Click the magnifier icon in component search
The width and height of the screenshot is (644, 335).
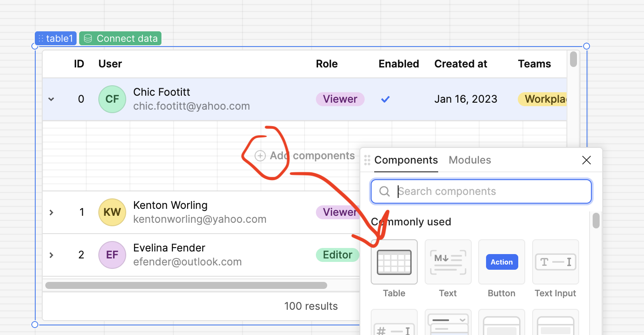pos(384,191)
